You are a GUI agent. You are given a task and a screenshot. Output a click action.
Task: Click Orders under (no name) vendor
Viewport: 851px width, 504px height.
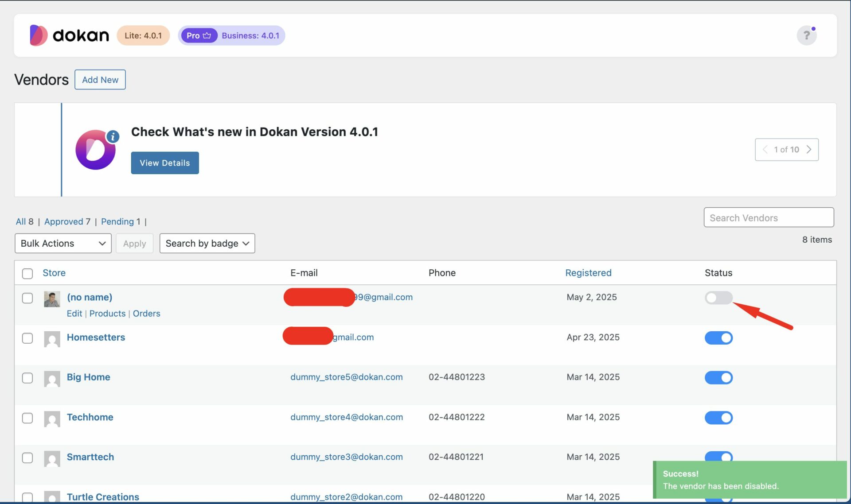click(x=147, y=314)
